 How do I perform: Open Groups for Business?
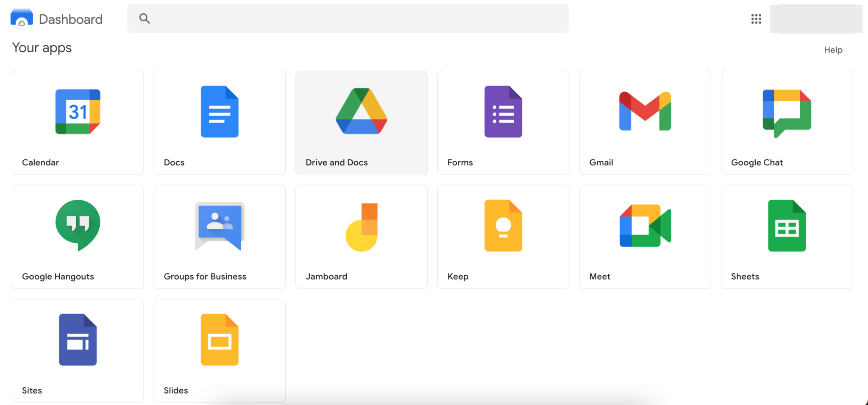click(x=219, y=237)
